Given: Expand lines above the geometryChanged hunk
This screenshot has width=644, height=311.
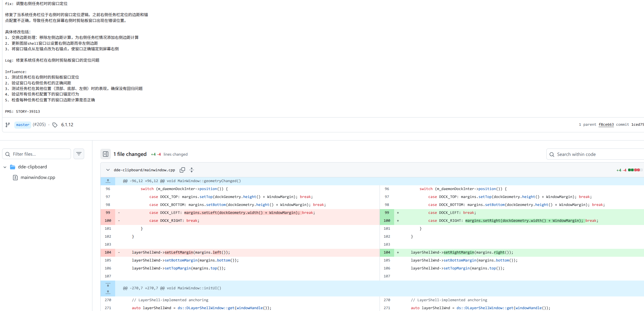Looking at the screenshot, I should [108, 181].
